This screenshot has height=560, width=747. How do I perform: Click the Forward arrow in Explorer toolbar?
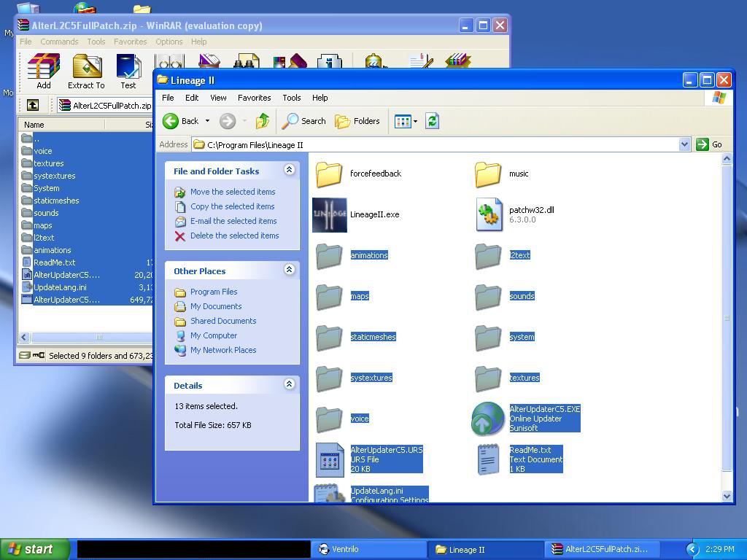click(228, 121)
